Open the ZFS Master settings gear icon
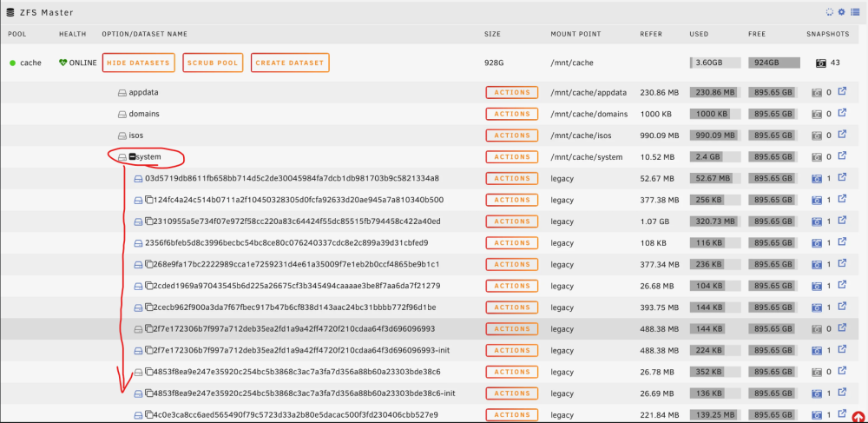 [x=841, y=11]
